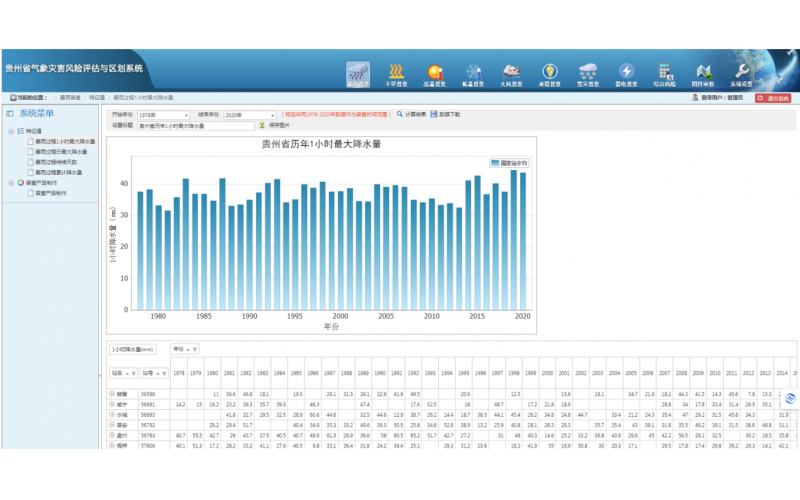Click the 雷电普查 lightning module icon

[x=626, y=73]
